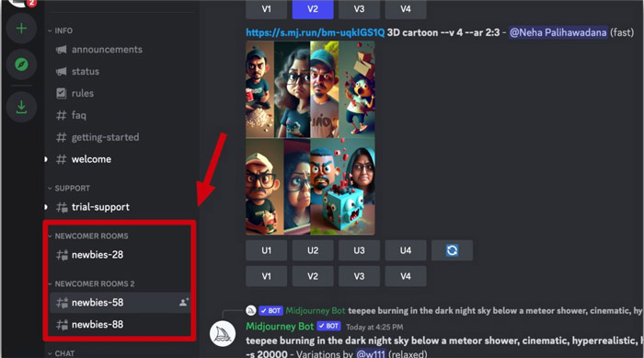
Task: Click the V3 button at the top
Action: pos(359,9)
